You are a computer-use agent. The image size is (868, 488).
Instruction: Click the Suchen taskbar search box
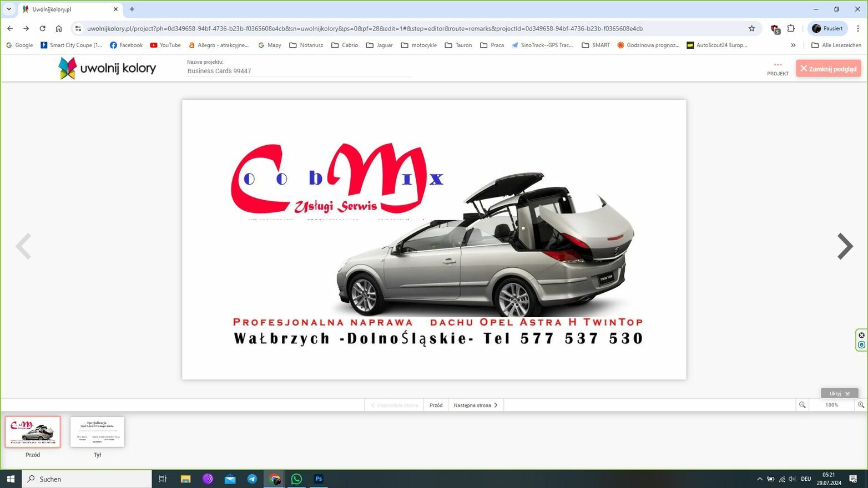(x=87, y=479)
